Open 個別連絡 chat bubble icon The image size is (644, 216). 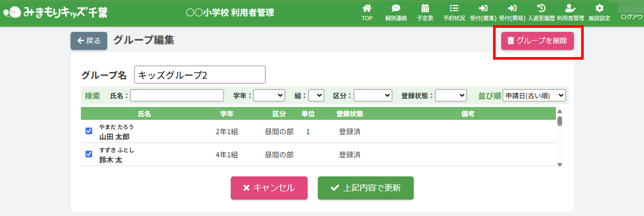(396, 9)
